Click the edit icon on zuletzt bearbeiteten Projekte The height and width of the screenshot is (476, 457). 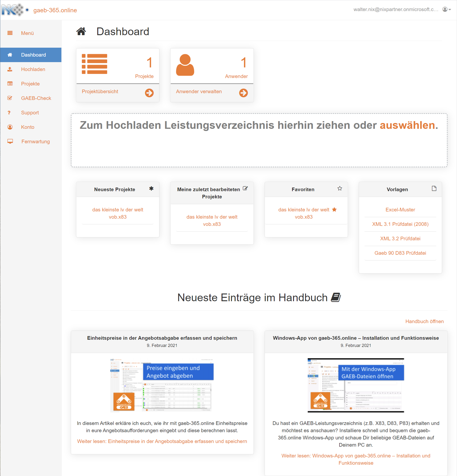tap(245, 188)
